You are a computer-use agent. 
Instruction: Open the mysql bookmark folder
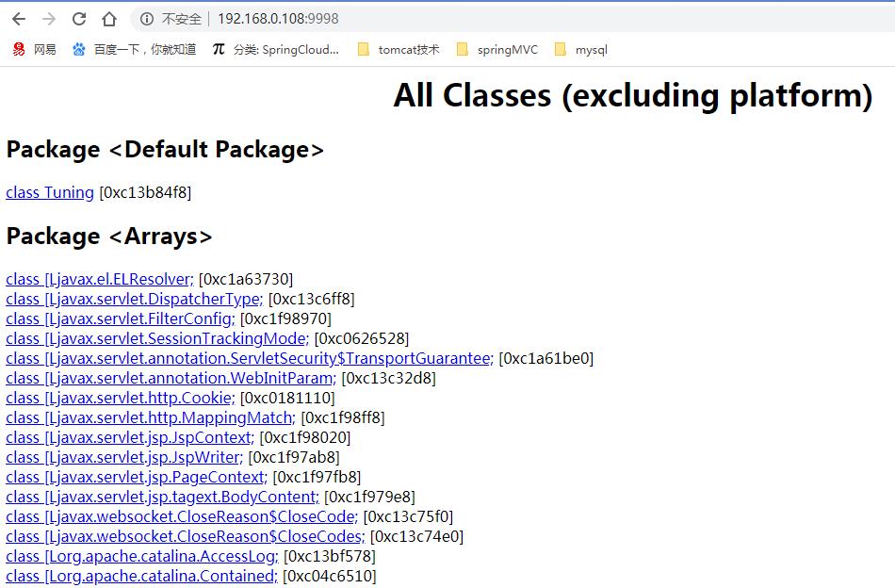pyautogui.click(x=581, y=50)
